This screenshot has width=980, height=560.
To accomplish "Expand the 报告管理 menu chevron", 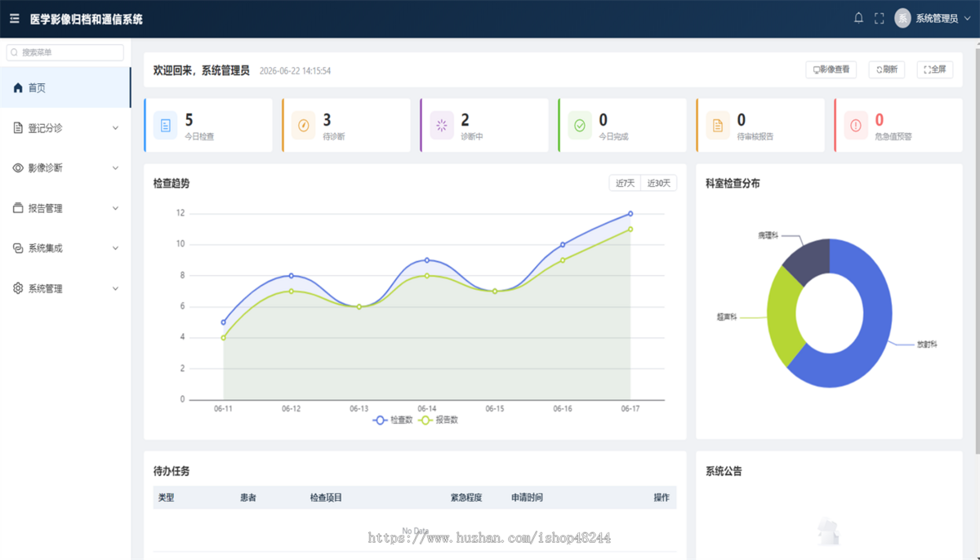I will 115,208.
